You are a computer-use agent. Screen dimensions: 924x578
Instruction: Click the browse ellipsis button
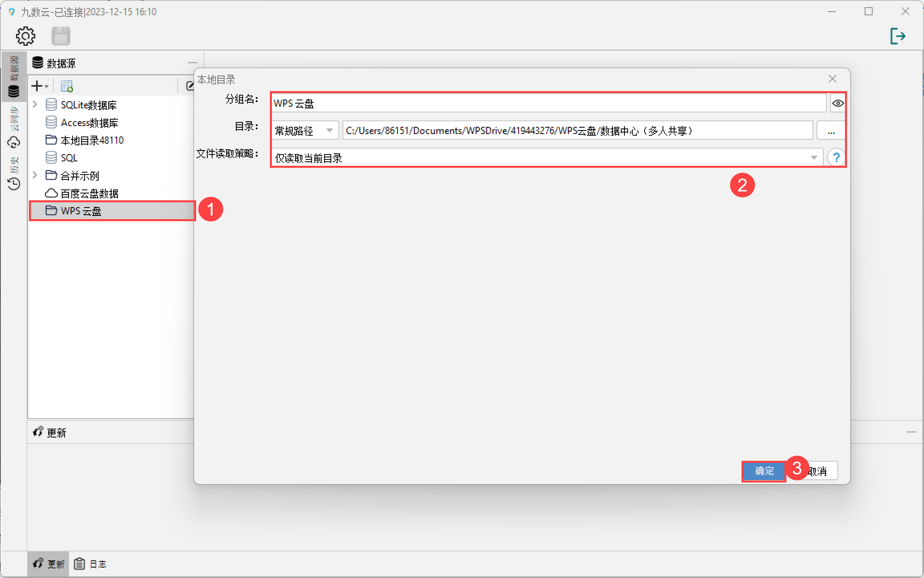831,130
